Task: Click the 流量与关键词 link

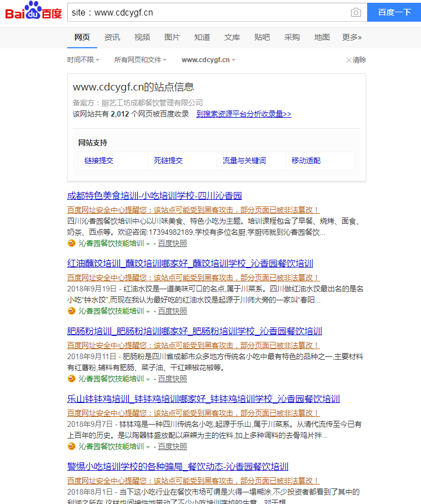Action: coord(244,161)
